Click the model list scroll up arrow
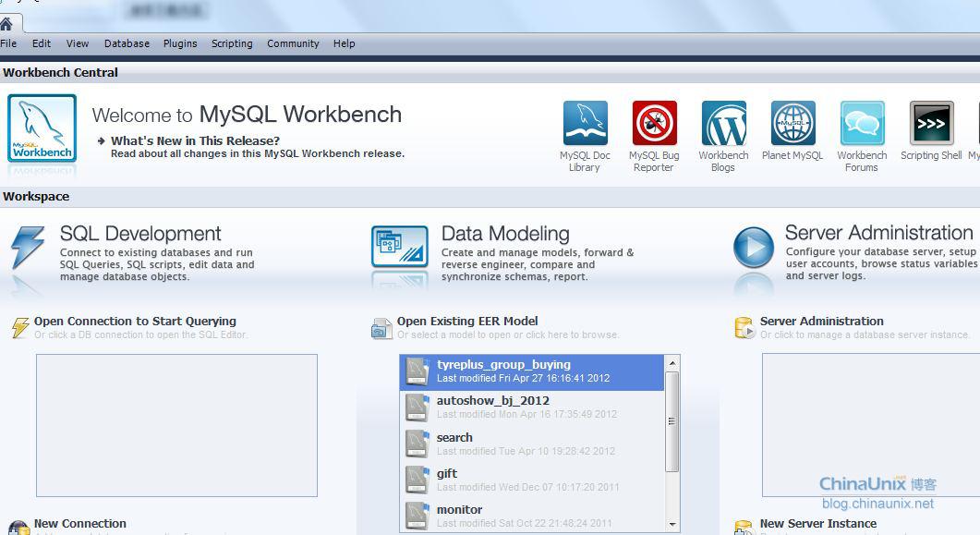Image resolution: width=980 pixels, height=535 pixels. pyautogui.click(x=672, y=363)
